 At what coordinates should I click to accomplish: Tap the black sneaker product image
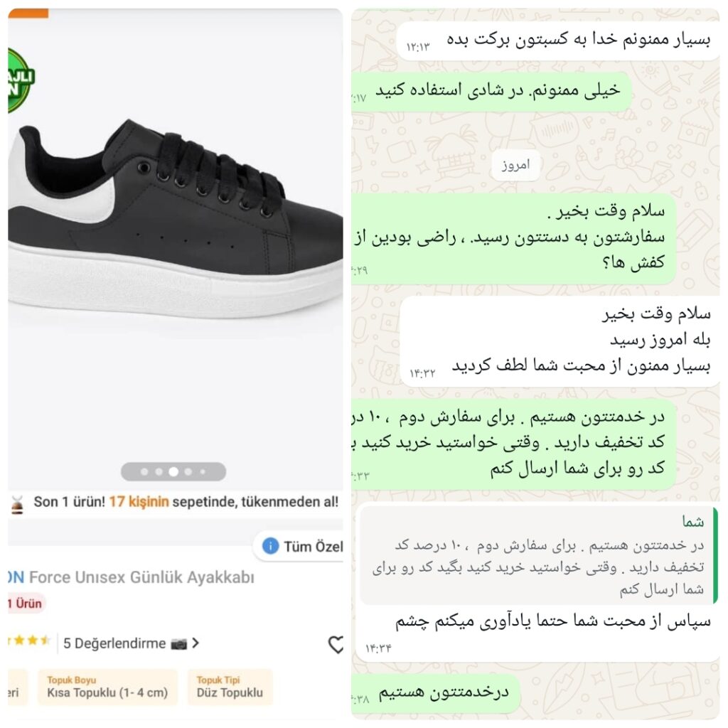click(176, 218)
